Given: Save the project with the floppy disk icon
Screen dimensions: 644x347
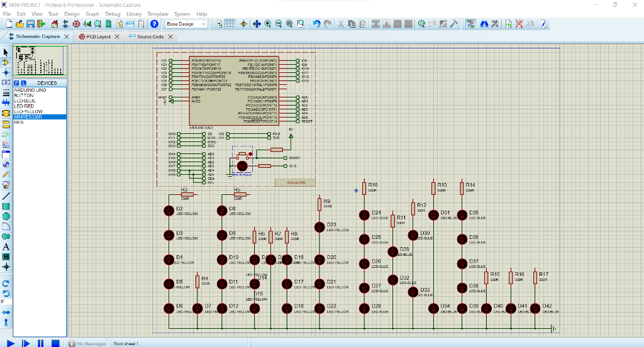Looking at the screenshot, I should point(30,25).
